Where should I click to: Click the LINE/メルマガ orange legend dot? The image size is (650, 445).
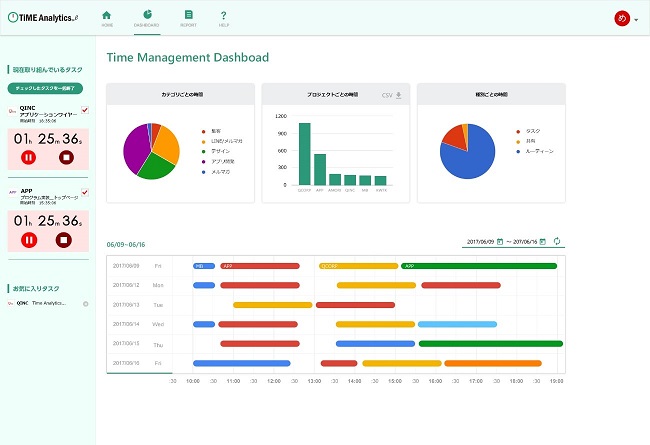pos(204,141)
